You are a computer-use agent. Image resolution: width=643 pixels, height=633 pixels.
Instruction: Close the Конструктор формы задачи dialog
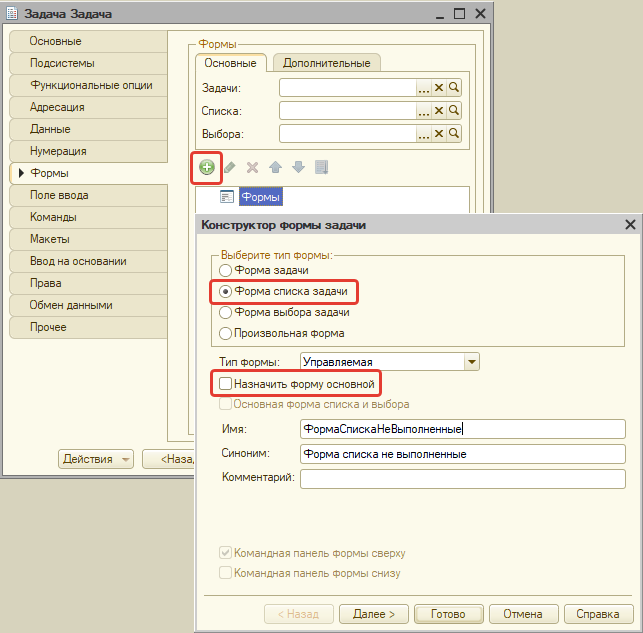coord(630,225)
